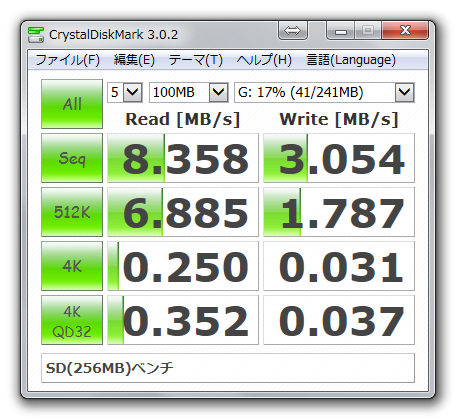Open the ファイル(F) menu
Image resolution: width=456 pixels, height=419 pixels.
point(68,60)
